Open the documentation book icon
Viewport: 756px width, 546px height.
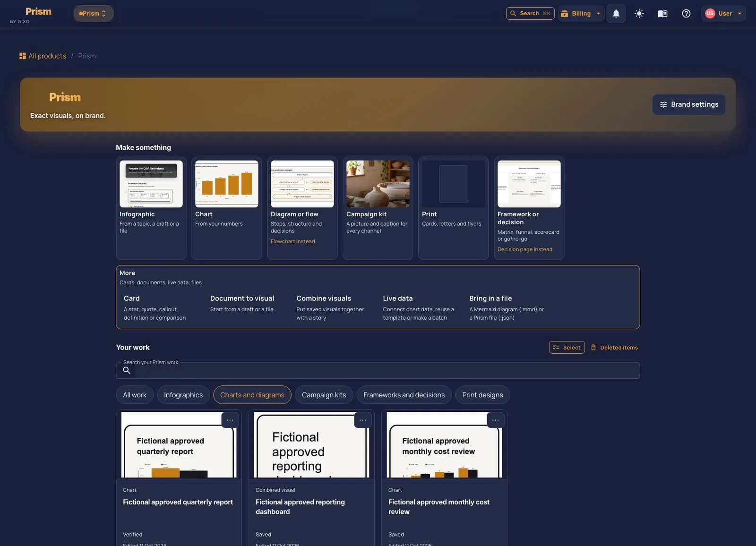click(x=662, y=14)
